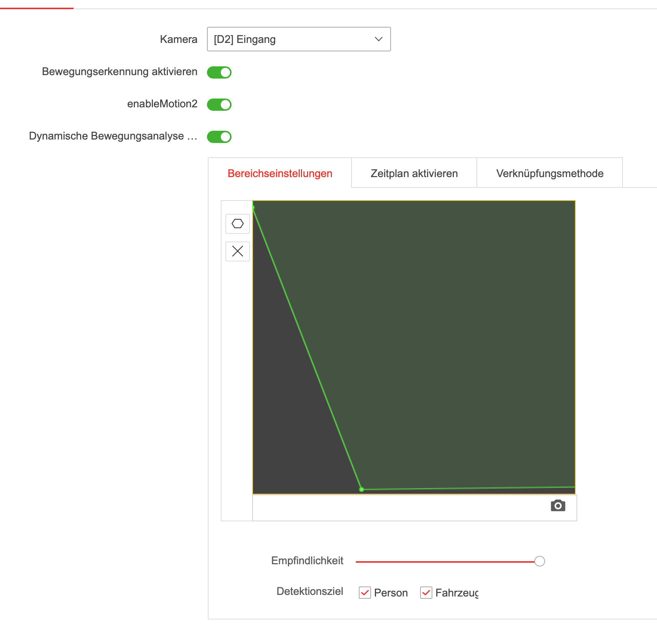Capture a snapshot with the camera icon
Viewport: 657px width, 644px height.
coord(558,506)
